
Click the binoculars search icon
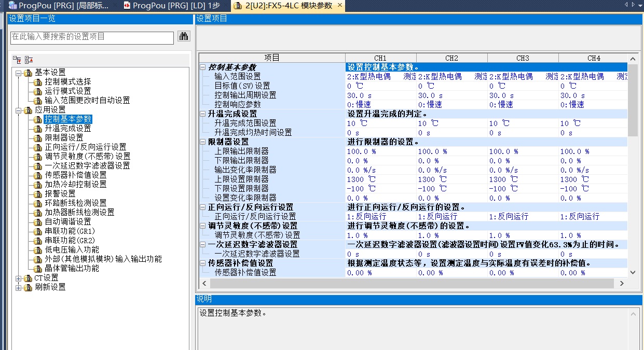[x=184, y=36]
